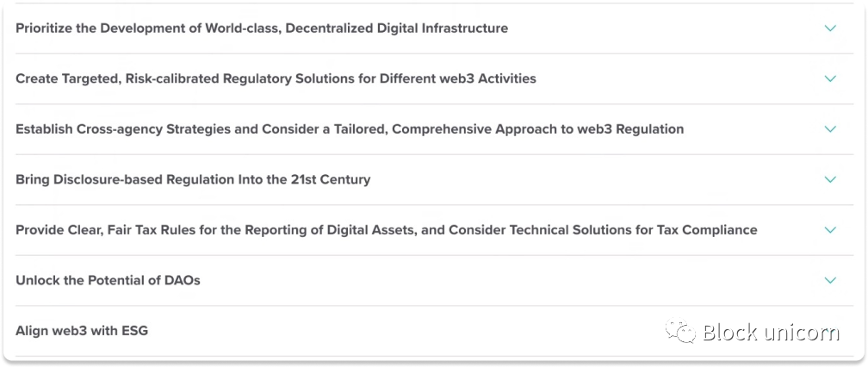This screenshot has height=368, width=868.
Task: Select 'Bring Disclosure-based Regulation' accordion title
Action: pyautogui.click(x=193, y=179)
